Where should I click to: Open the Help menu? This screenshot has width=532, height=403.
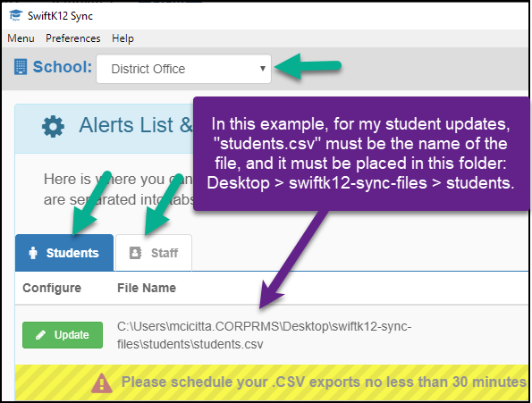(122, 38)
